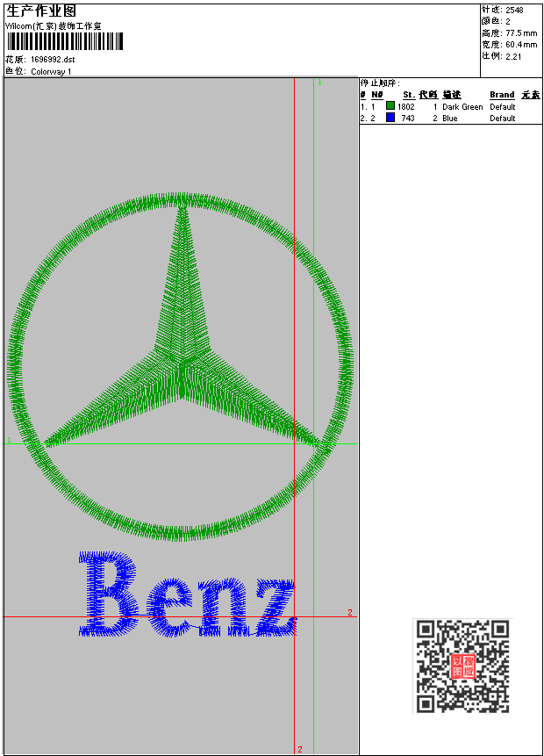
Task: Click the QR code image
Action: pos(462,666)
